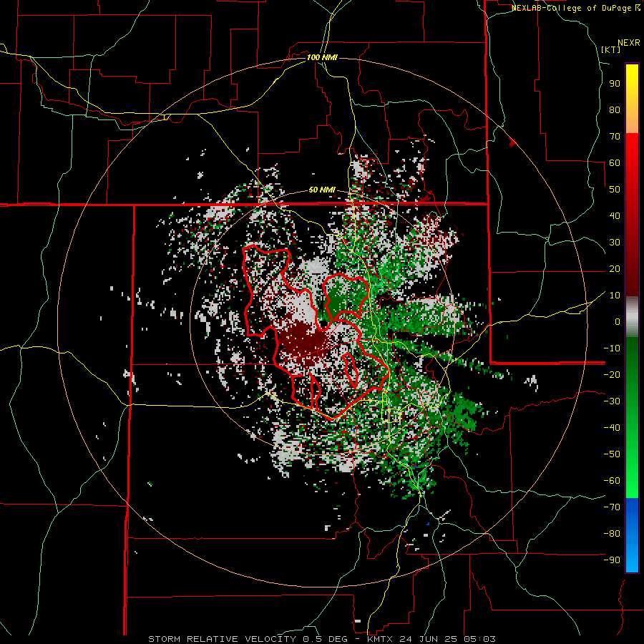Click the 100 NMI range ring label
This screenshot has height=644, width=644.
click(323, 57)
